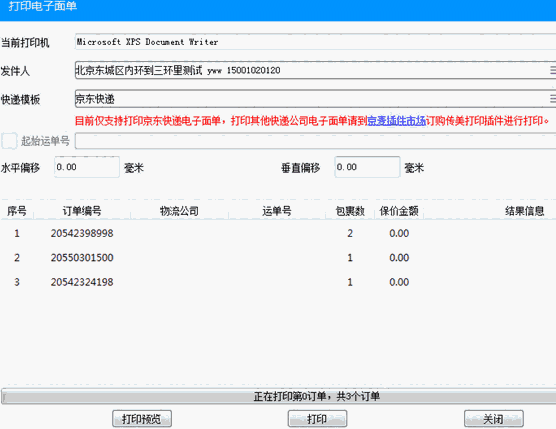Click the 关闭 button

pos(494,419)
